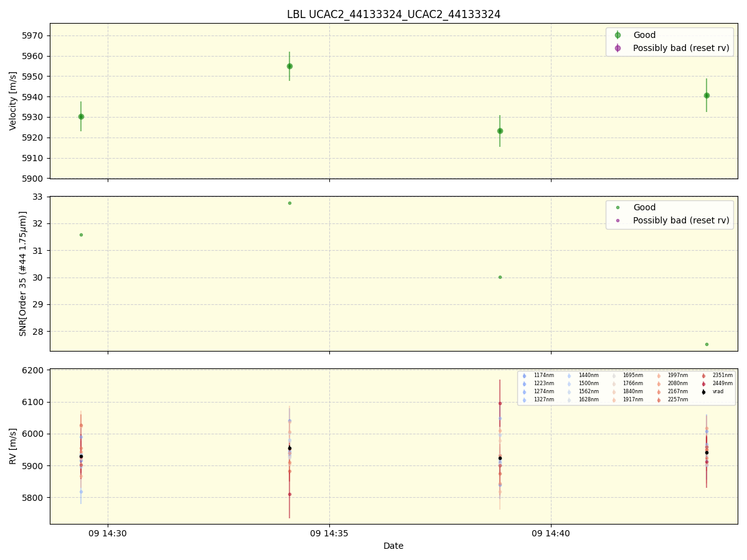Select 'Possibly bad (reset rv)' in SNR legend

coord(681,220)
